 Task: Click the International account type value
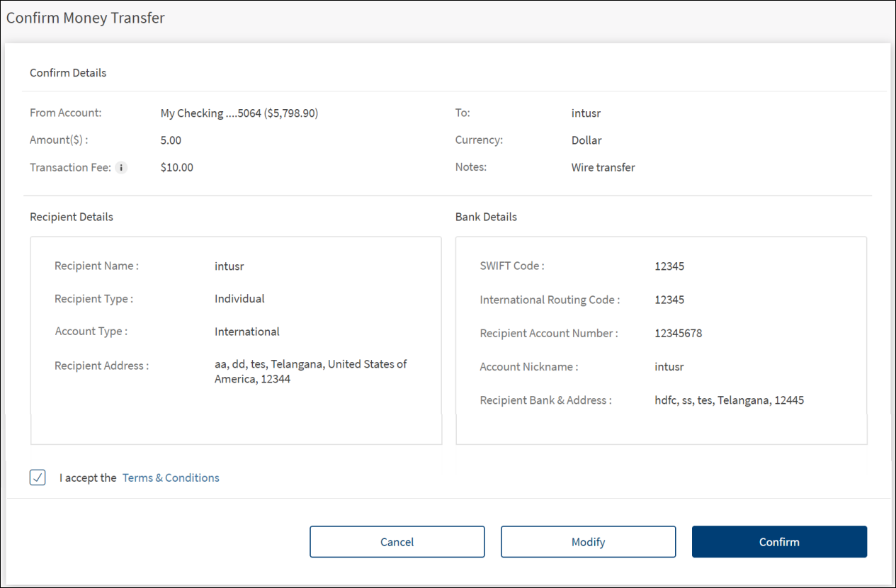tap(246, 332)
